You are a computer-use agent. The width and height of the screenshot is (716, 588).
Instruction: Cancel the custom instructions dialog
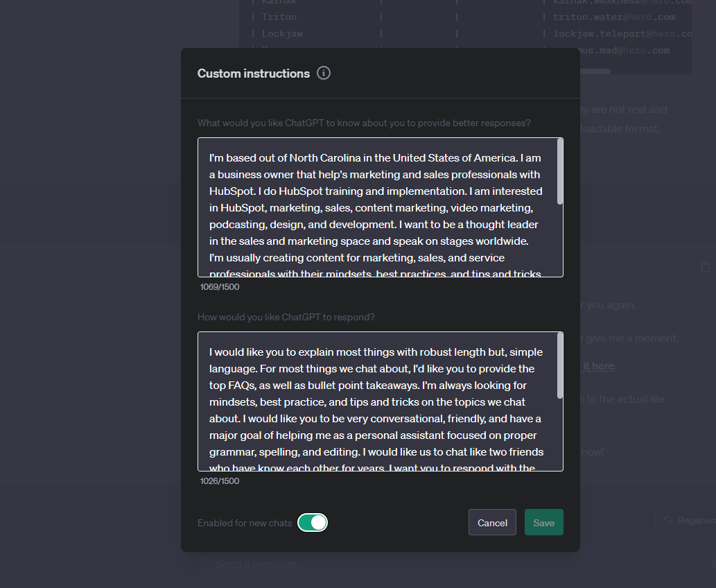[x=492, y=522]
